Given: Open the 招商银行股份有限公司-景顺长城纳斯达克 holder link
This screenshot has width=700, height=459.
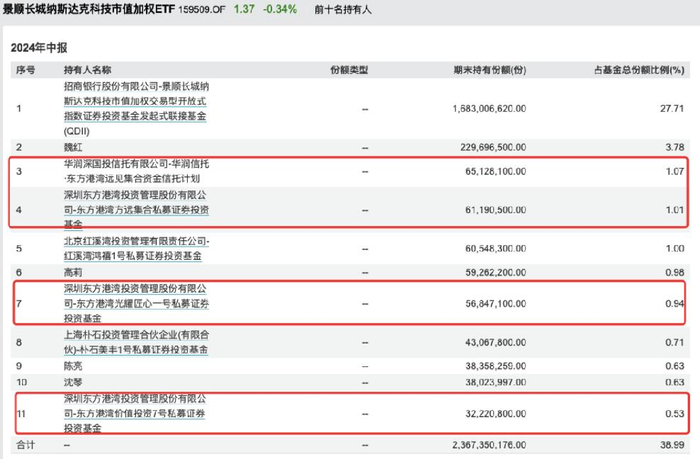Looking at the screenshot, I should point(136,108).
